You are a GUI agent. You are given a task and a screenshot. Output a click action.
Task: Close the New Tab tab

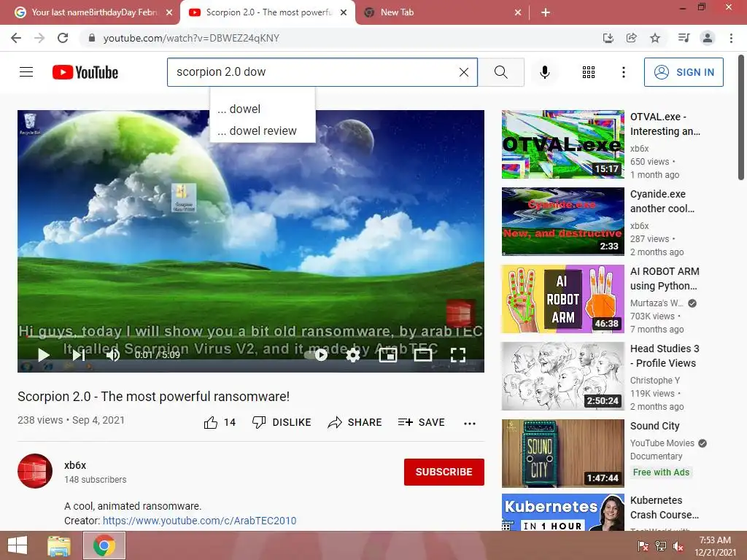coord(518,12)
